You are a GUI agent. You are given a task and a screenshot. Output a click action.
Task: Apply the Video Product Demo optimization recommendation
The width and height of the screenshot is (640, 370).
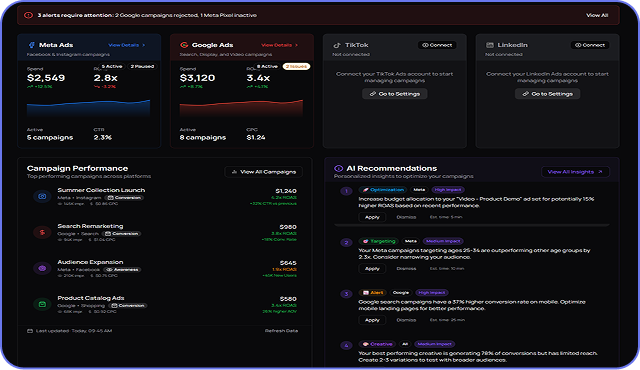pos(372,217)
